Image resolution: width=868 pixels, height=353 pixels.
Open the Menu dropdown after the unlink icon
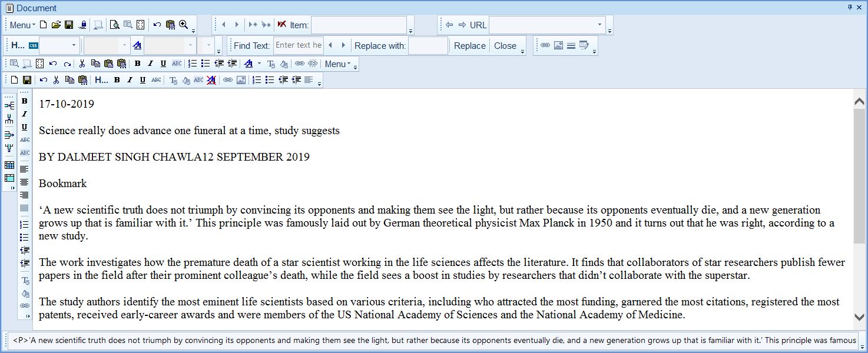(337, 64)
